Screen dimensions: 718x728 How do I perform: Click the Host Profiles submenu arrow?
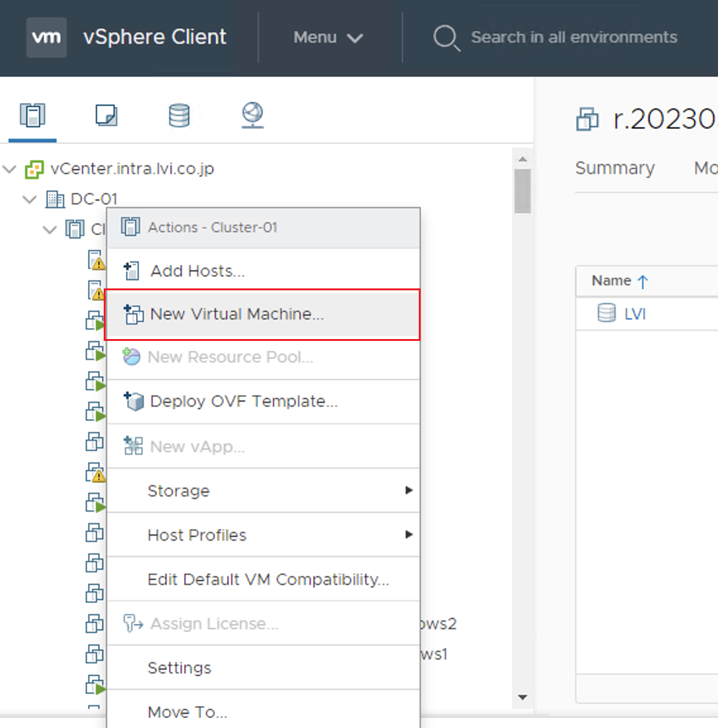point(409,534)
